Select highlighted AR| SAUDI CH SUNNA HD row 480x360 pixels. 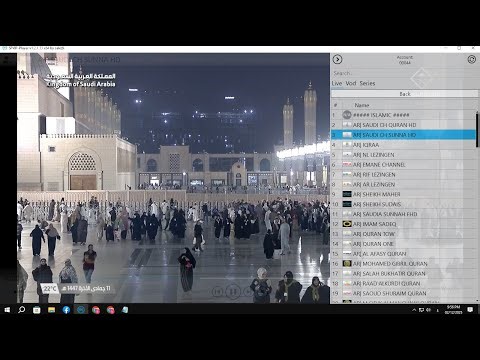tap(403, 135)
